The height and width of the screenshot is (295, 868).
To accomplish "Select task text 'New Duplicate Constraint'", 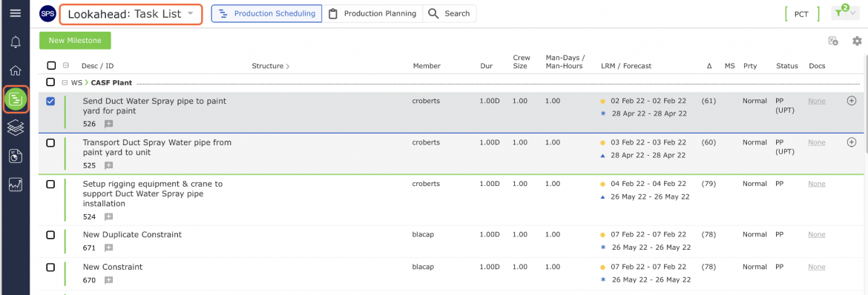I will [x=132, y=235].
